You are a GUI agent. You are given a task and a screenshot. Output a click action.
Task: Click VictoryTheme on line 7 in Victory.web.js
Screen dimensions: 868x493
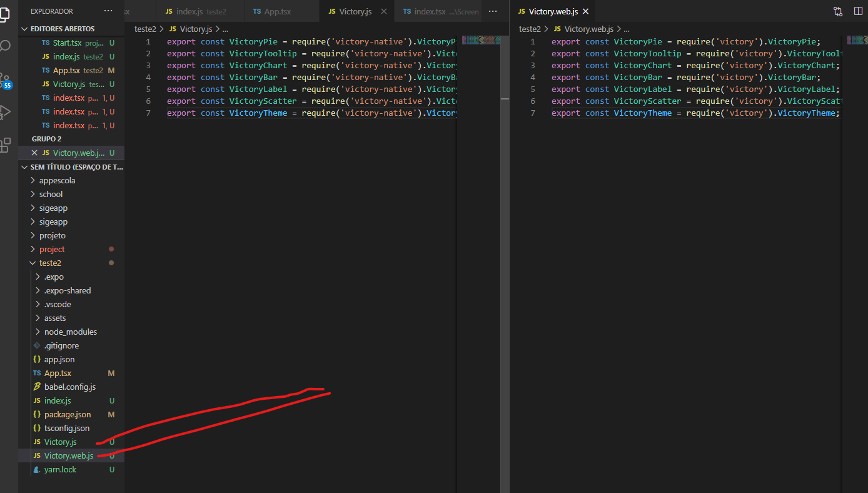[642, 113]
